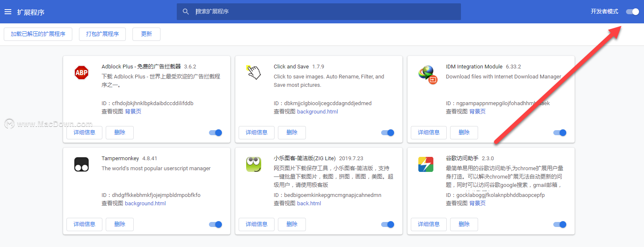
Task: Remove 谷歌访问助手 with 删除
Action: click(464, 224)
